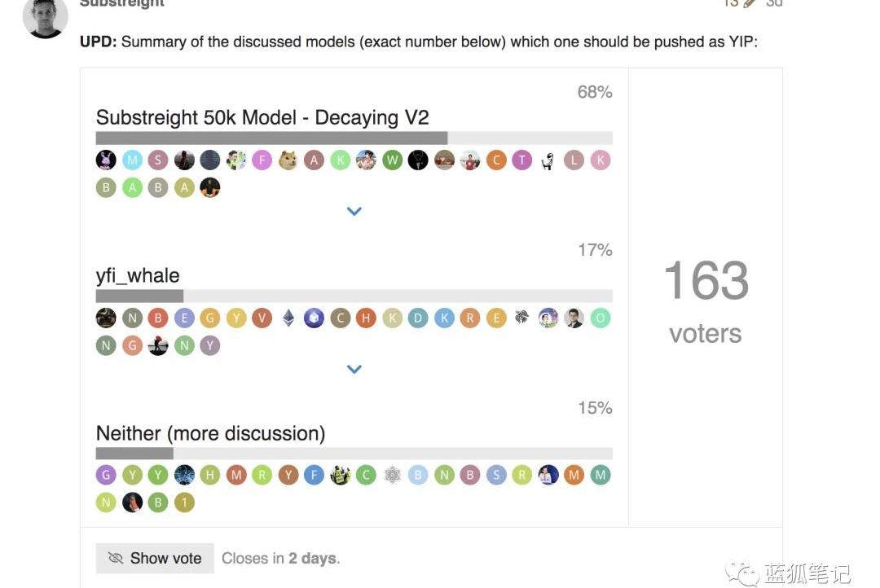Vote for Substreight 50k Model - Decaying V2
Image resolution: width=880 pixels, height=588 pixels.
pyautogui.click(x=262, y=117)
